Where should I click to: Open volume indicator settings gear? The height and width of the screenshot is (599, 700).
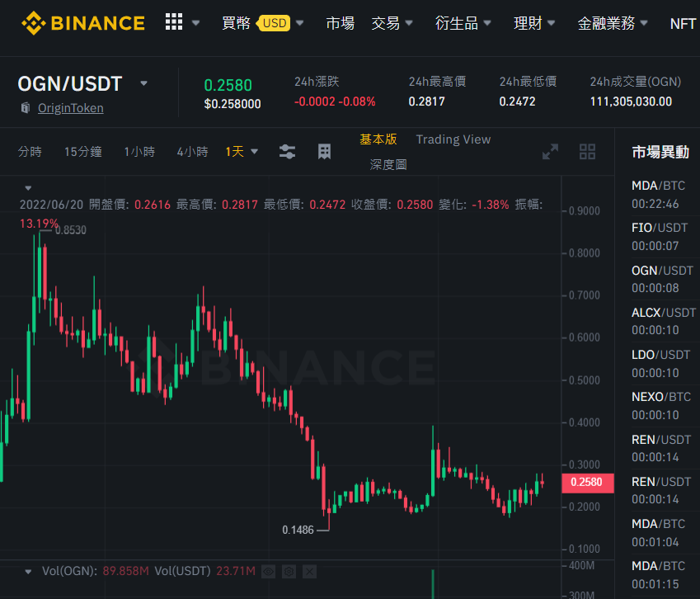(289, 571)
